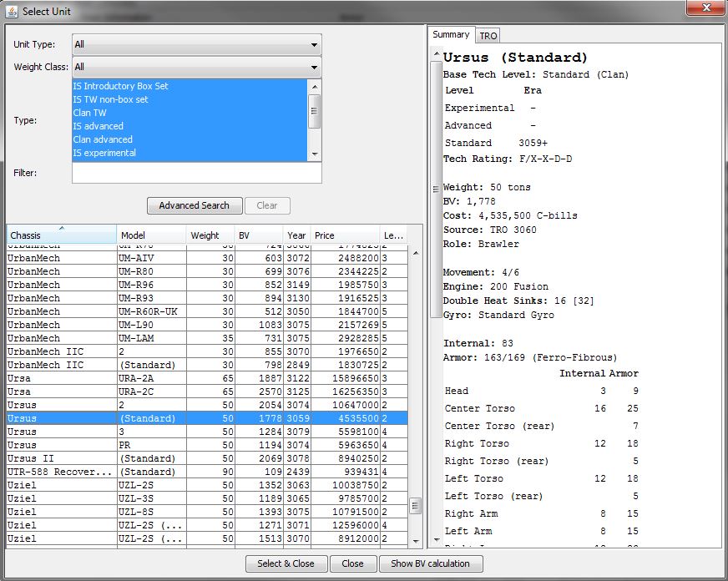728x581 pixels.
Task: Select the UrbanMech UM-R80 row
Action: click(x=207, y=271)
